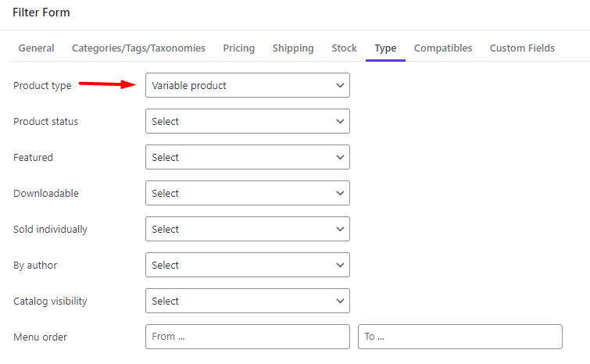
Task: Go to the Custom Fields tab
Action: [522, 48]
